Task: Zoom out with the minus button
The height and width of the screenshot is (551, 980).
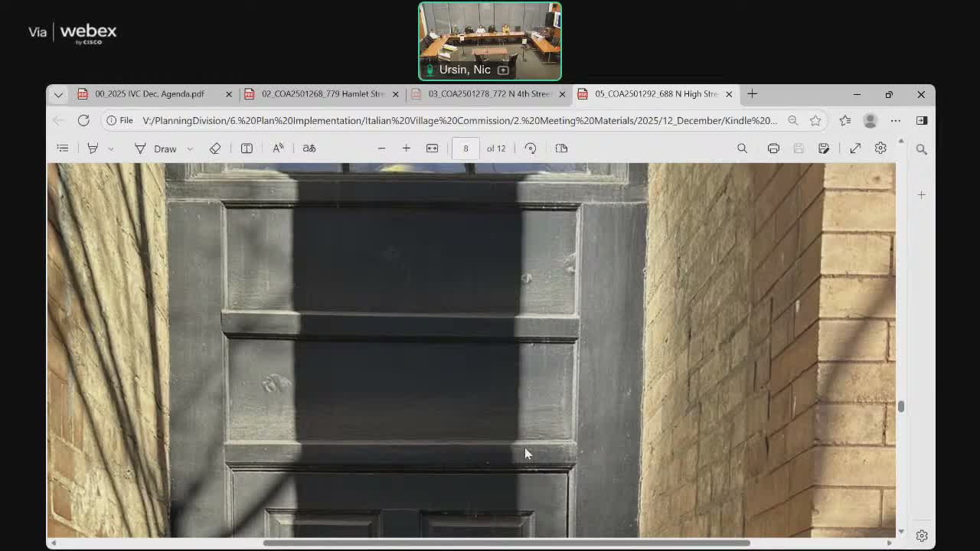Action: point(381,148)
